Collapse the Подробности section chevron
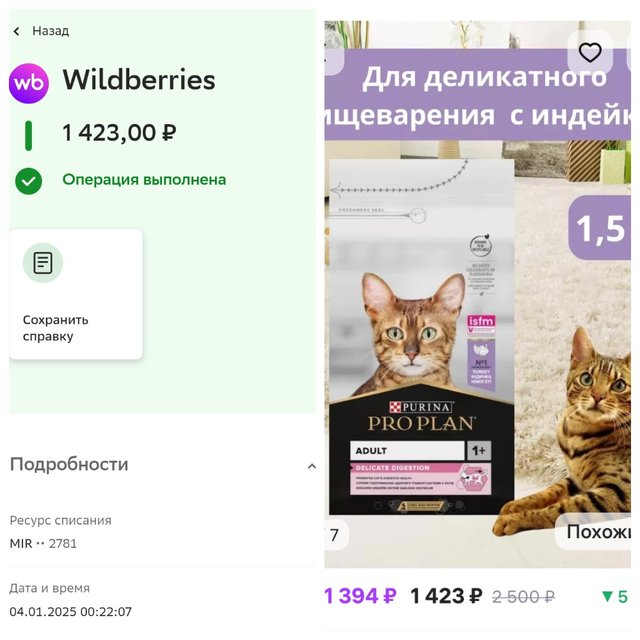This screenshot has height=640, width=640. (311, 466)
